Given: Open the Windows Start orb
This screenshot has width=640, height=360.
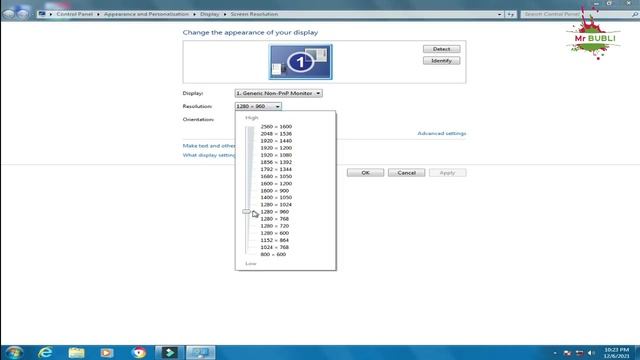Looking at the screenshot, I should tap(14, 352).
